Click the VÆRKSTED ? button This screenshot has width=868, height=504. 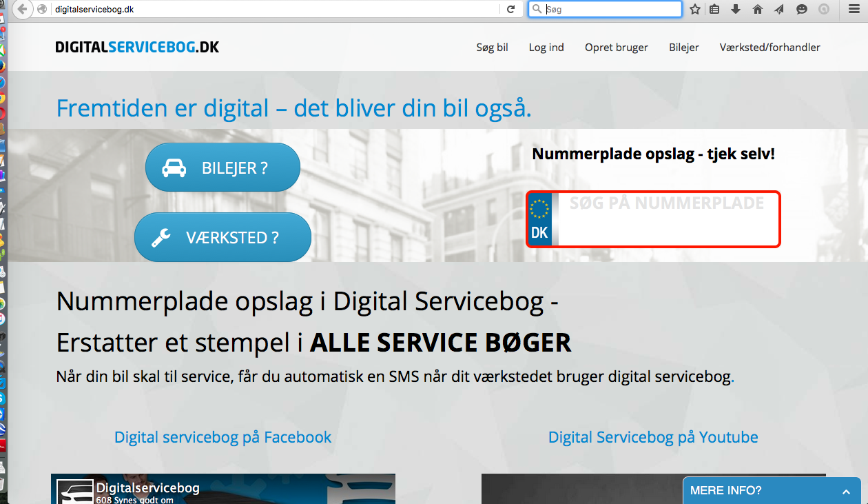click(223, 237)
